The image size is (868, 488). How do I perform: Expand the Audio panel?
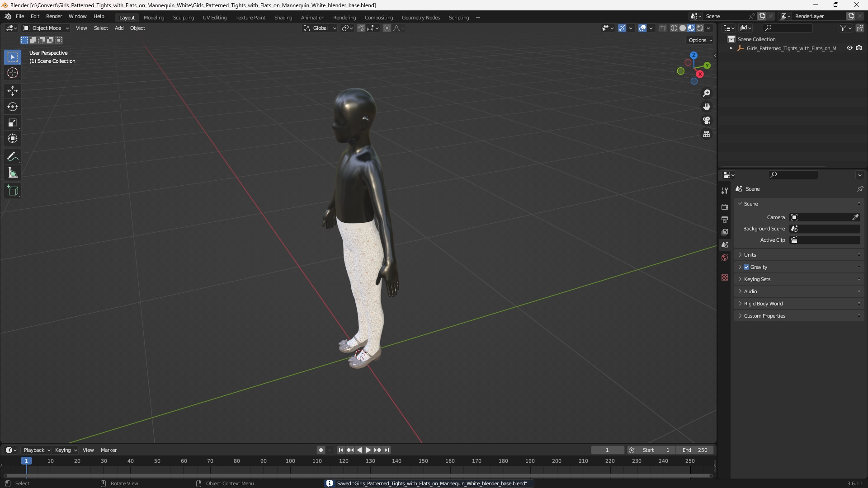(x=799, y=291)
